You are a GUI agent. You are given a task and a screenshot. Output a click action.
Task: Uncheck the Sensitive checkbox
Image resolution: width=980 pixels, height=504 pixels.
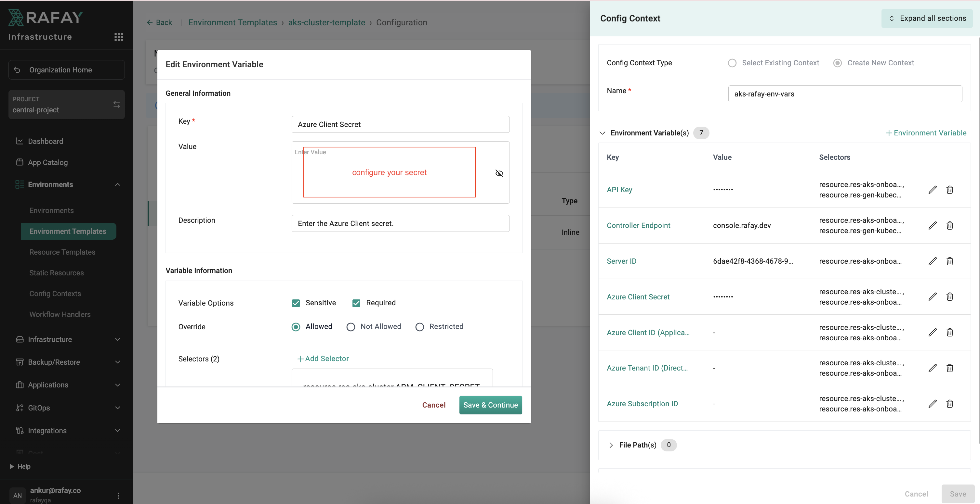(x=296, y=303)
